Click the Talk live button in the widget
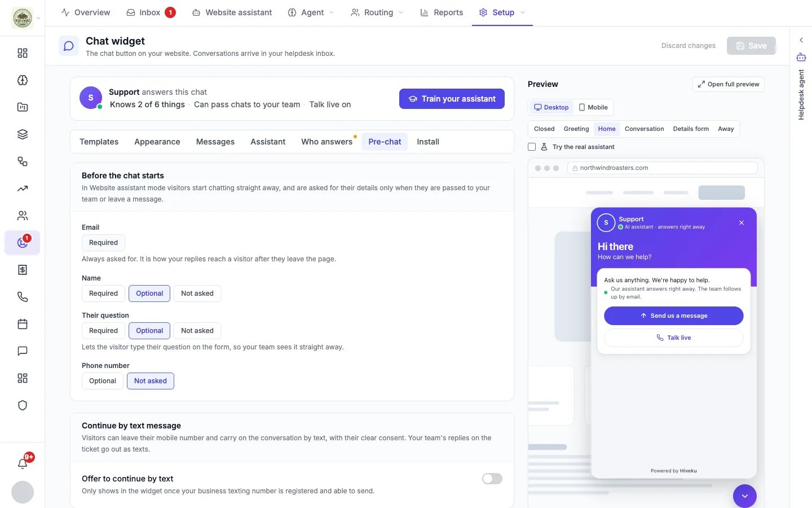This screenshot has width=812, height=508. (674, 338)
